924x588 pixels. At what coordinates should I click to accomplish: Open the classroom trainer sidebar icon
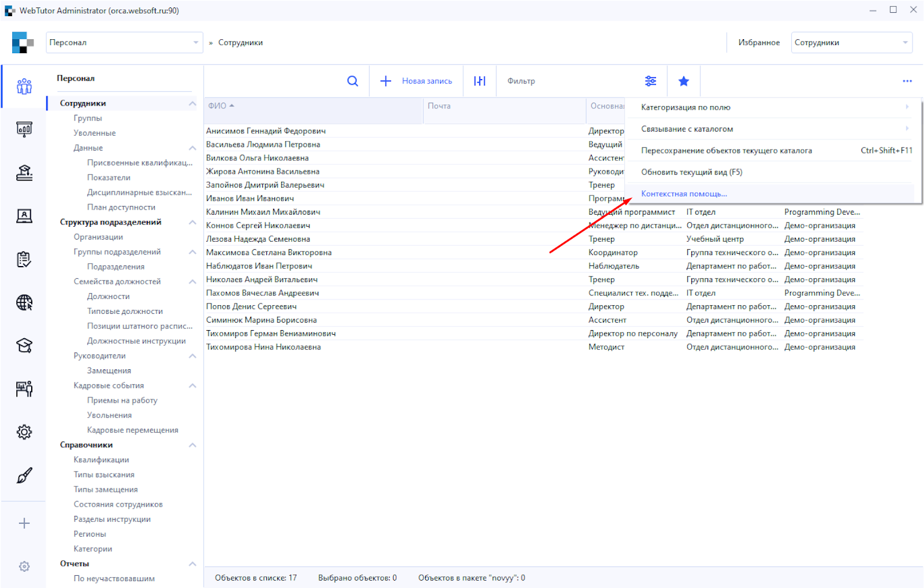[24, 389]
